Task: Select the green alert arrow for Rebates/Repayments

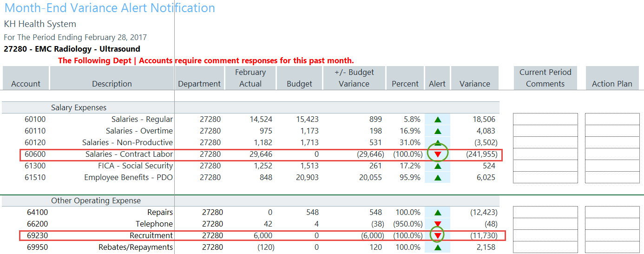Action: tap(437, 247)
